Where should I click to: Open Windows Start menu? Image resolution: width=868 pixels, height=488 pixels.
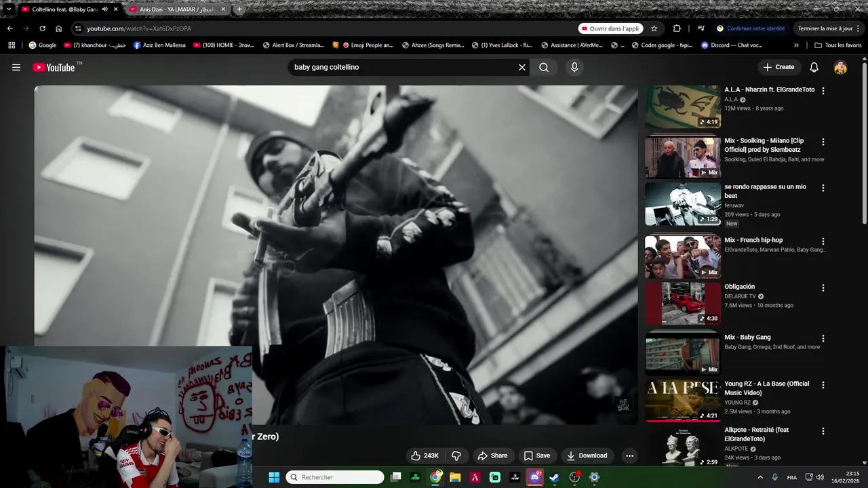[x=274, y=477]
